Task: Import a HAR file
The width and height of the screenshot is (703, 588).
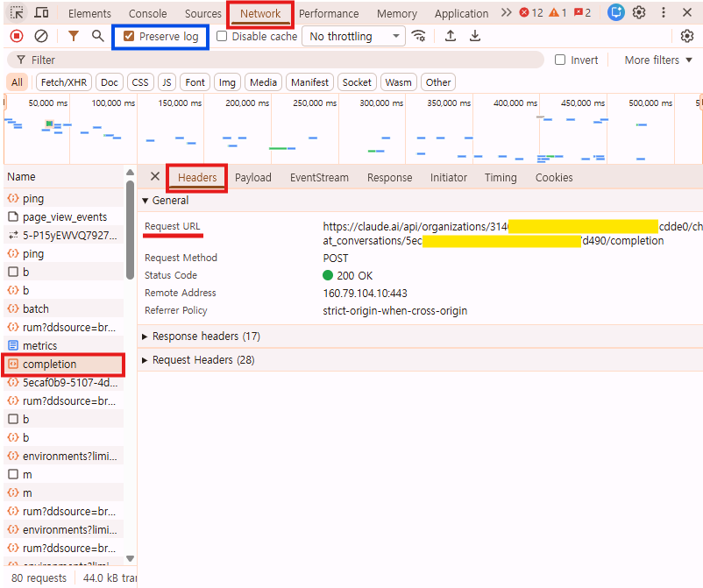Action: pyautogui.click(x=451, y=35)
